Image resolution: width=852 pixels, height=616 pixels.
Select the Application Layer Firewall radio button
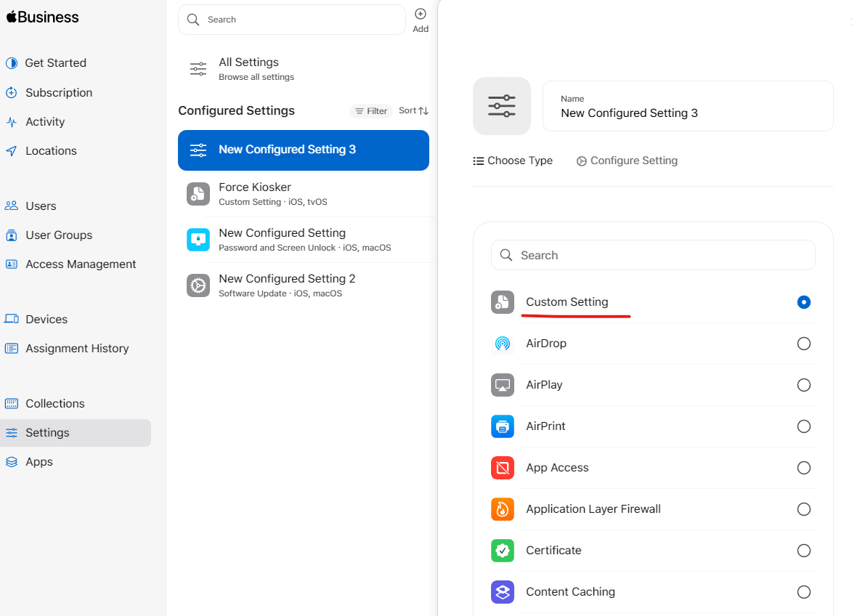click(x=803, y=509)
